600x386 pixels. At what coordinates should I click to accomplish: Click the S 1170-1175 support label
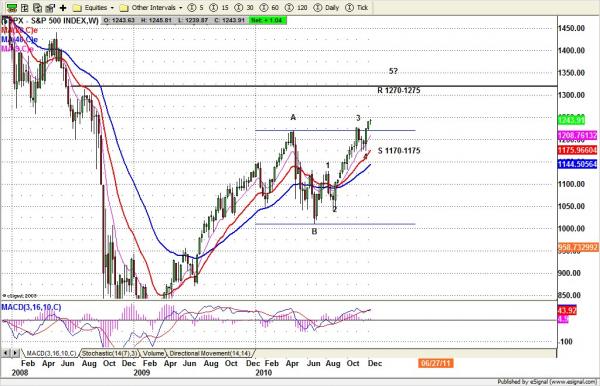coord(399,151)
